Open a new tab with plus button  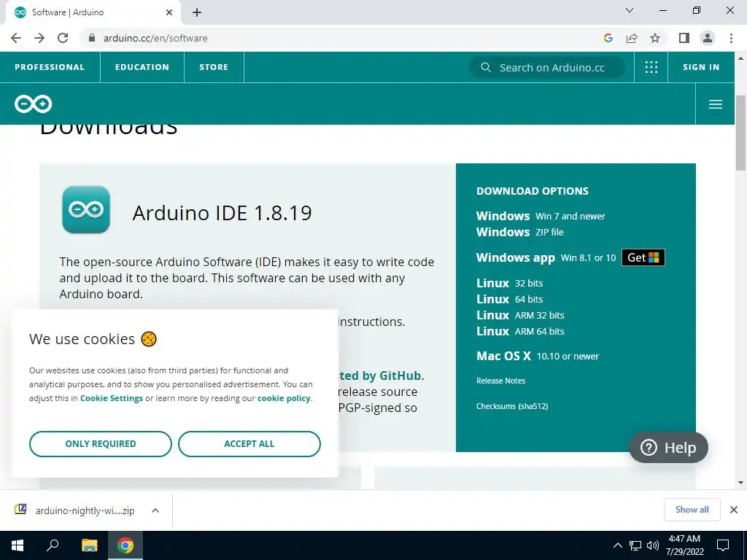click(x=197, y=12)
